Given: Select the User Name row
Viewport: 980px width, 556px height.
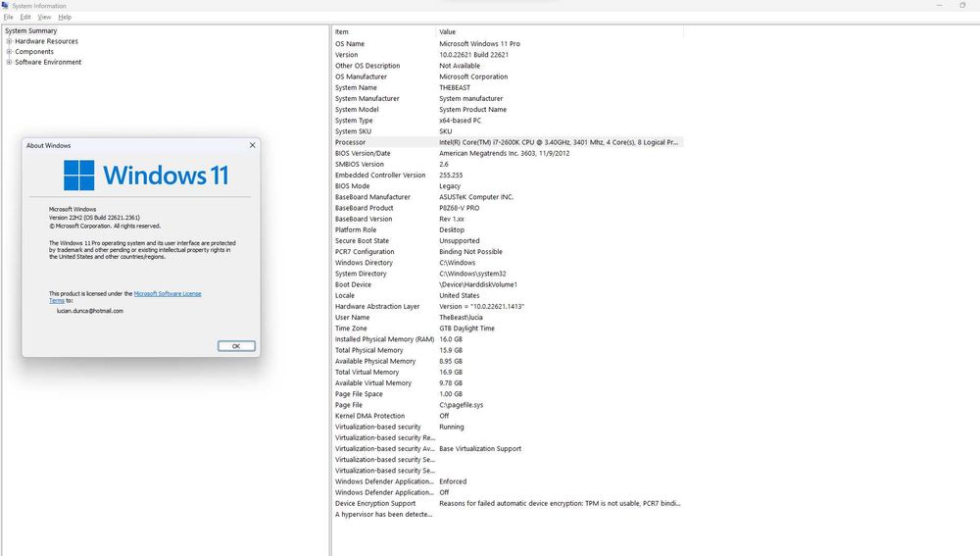Looking at the screenshot, I should click(x=508, y=318).
